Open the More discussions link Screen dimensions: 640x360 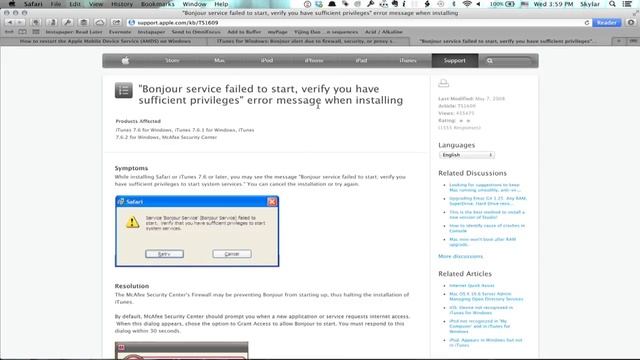[x=460, y=256]
